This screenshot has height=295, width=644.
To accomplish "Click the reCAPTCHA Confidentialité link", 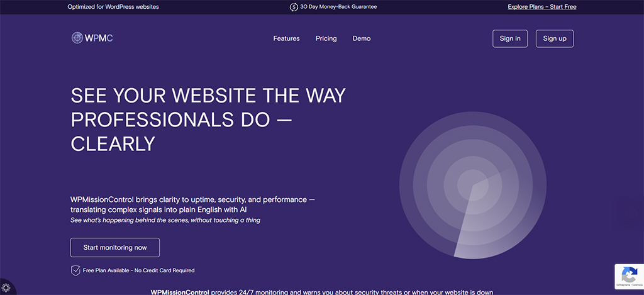I will click(x=623, y=286).
